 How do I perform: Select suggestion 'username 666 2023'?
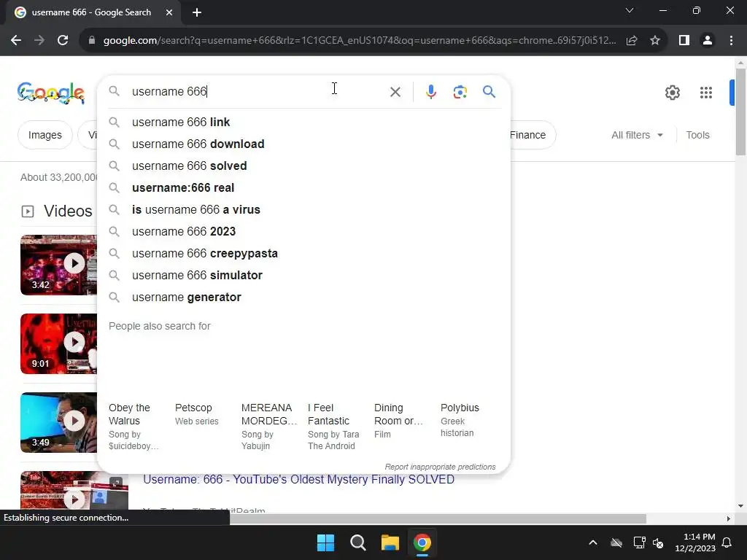click(x=304, y=232)
